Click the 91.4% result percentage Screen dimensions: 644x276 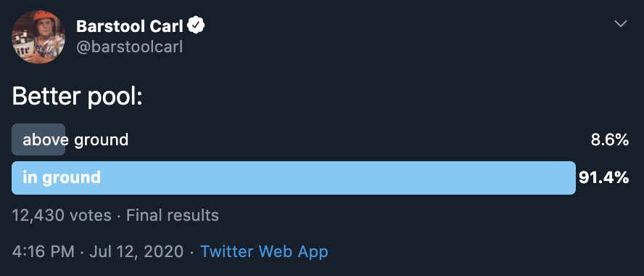click(603, 178)
